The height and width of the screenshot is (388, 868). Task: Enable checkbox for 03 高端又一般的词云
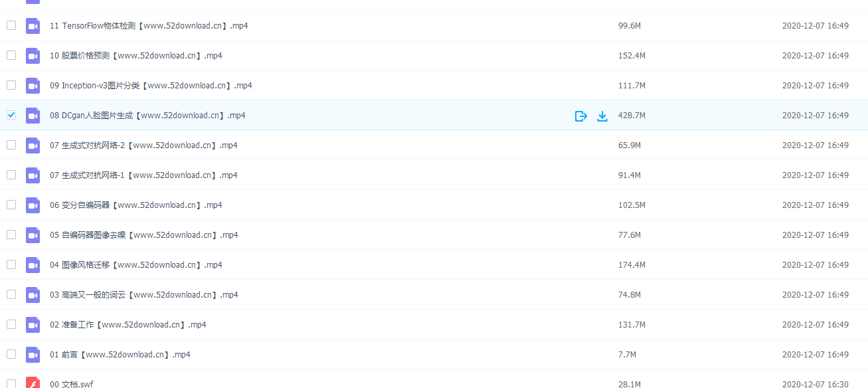pos(11,294)
